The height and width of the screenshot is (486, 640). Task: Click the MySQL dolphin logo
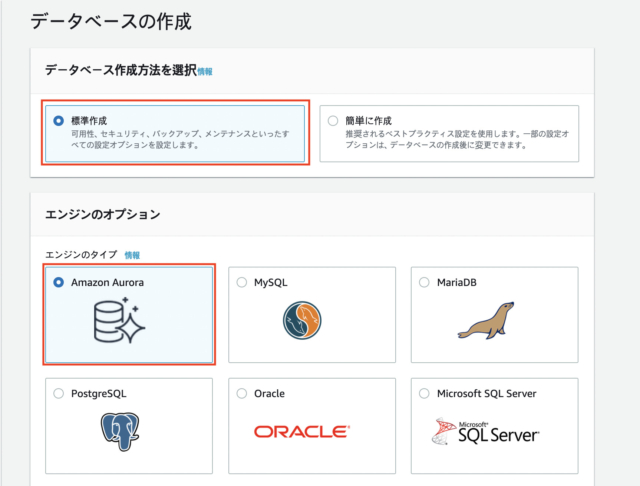tap(302, 320)
